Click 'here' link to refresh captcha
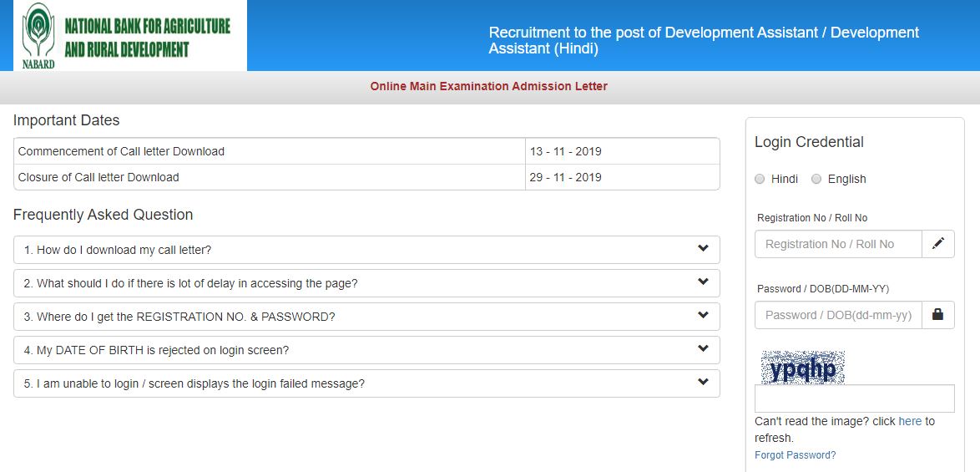This screenshot has height=472, width=980. tap(910, 421)
